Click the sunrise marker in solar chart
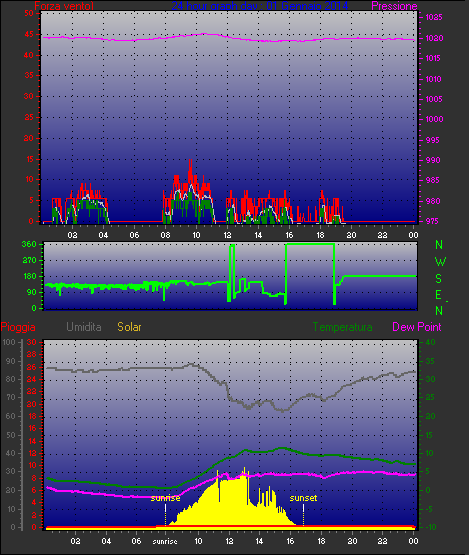The height and width of the screenshot is (555, 469). (165, 498)
